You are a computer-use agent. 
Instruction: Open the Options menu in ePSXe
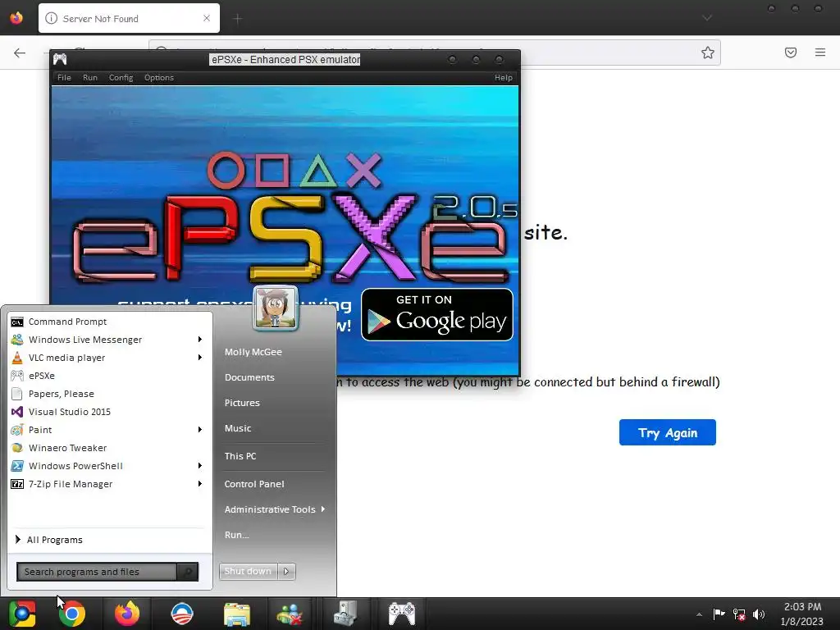[159, 78]
